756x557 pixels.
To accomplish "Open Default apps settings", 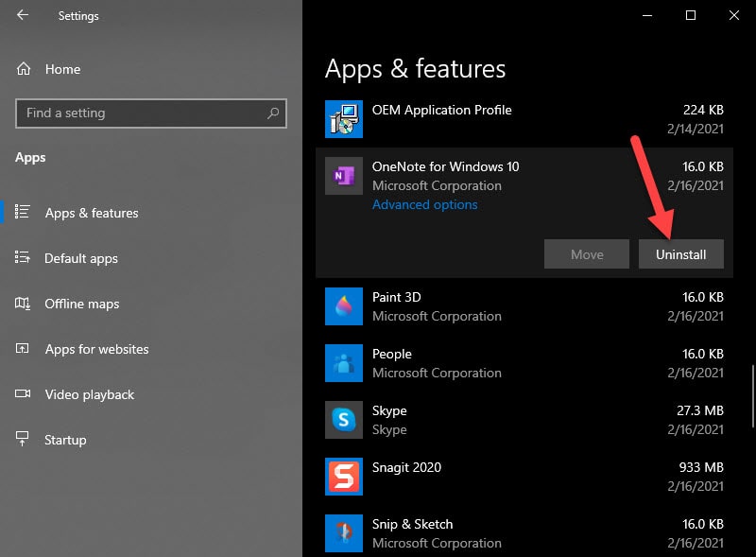I will [81, 259].
